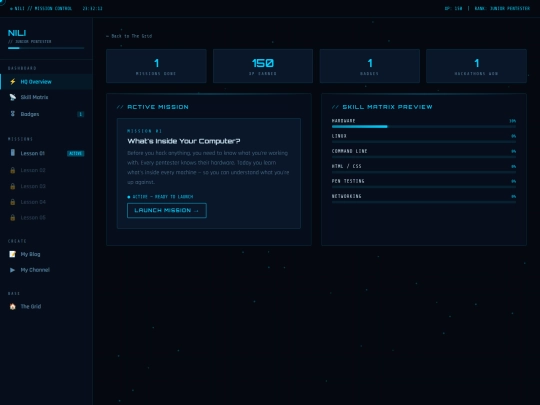Click the padlock icon on Lesson 05

click(13, 218)
